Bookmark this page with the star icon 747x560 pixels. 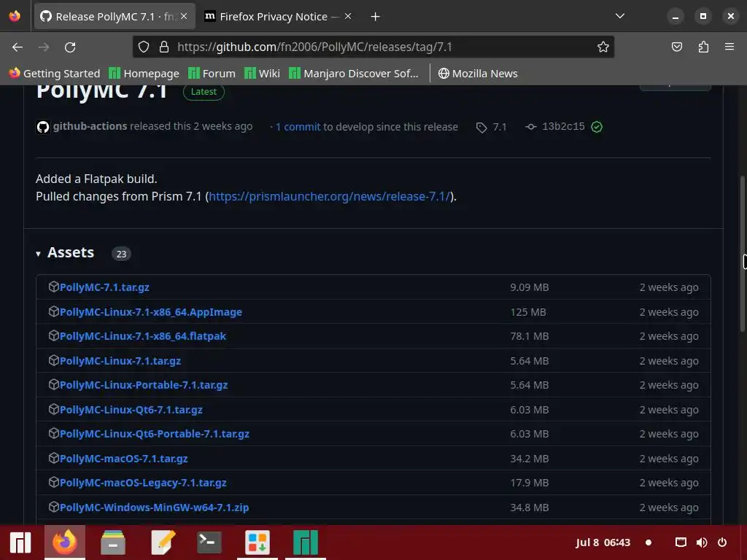[x=603, y=47]
